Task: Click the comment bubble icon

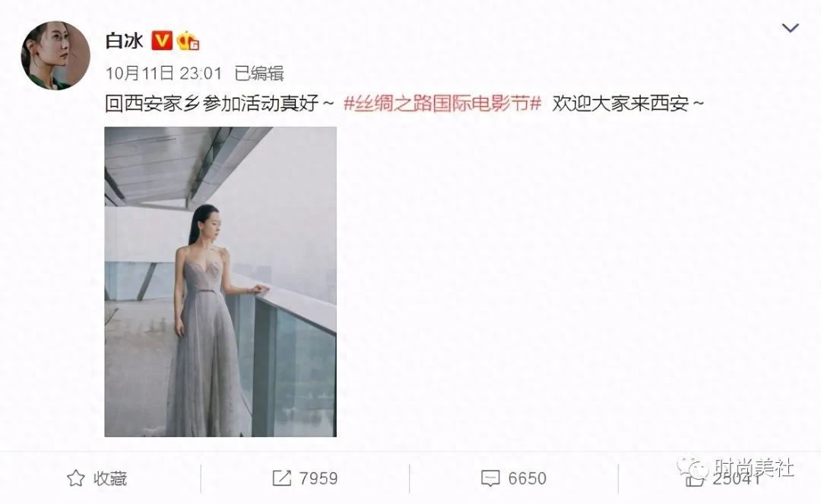Action: 490,478
